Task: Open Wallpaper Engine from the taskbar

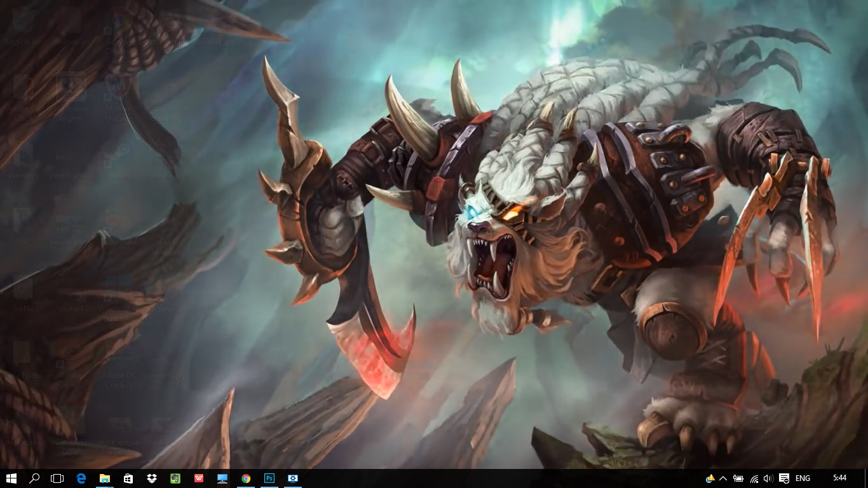Action: coord(292,478)
